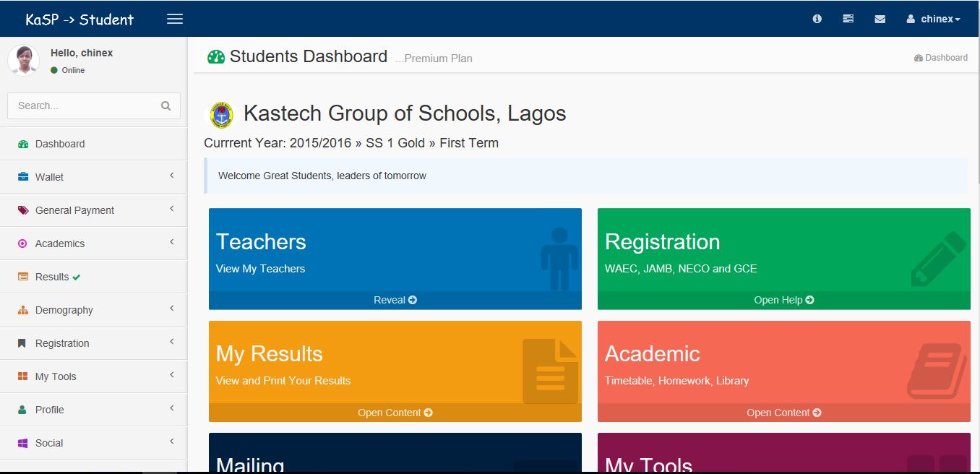Toggle the sidebar with the hamburger menu
980x474 pixels.
[x=174, y=19]
